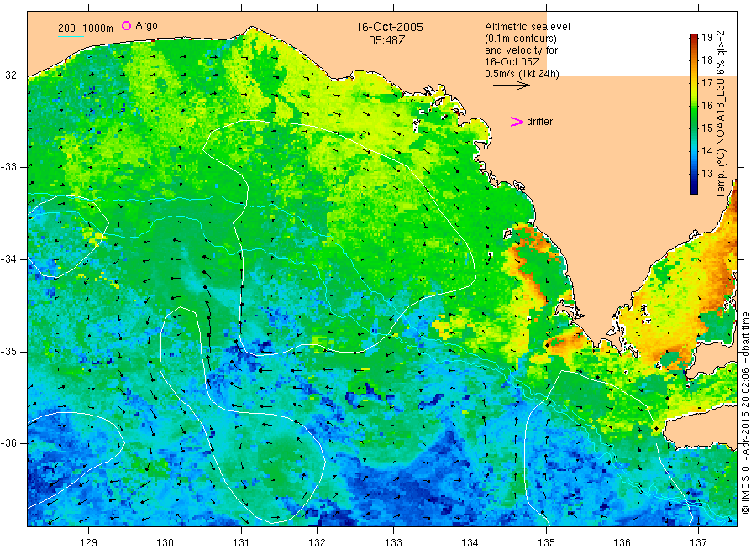This screenshot has width=756, height=554.
Task: Click the 0.5m/s velocity scale arrow
Action: click(511, 86)
